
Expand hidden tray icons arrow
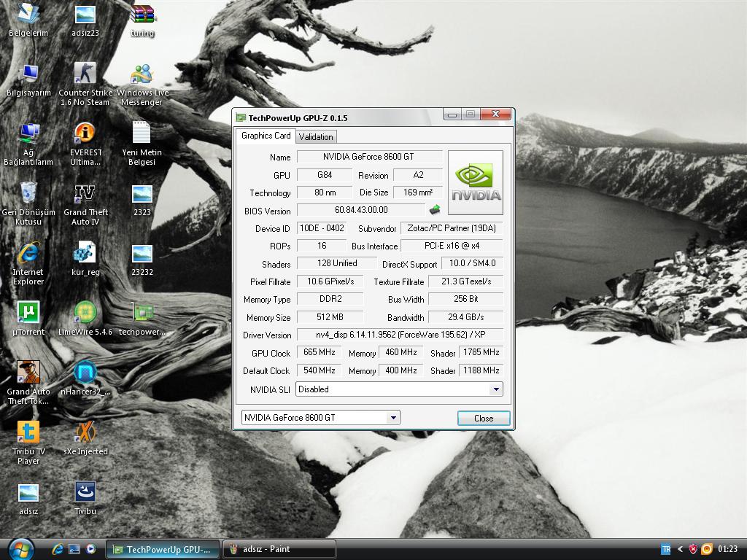click(681, 550)
